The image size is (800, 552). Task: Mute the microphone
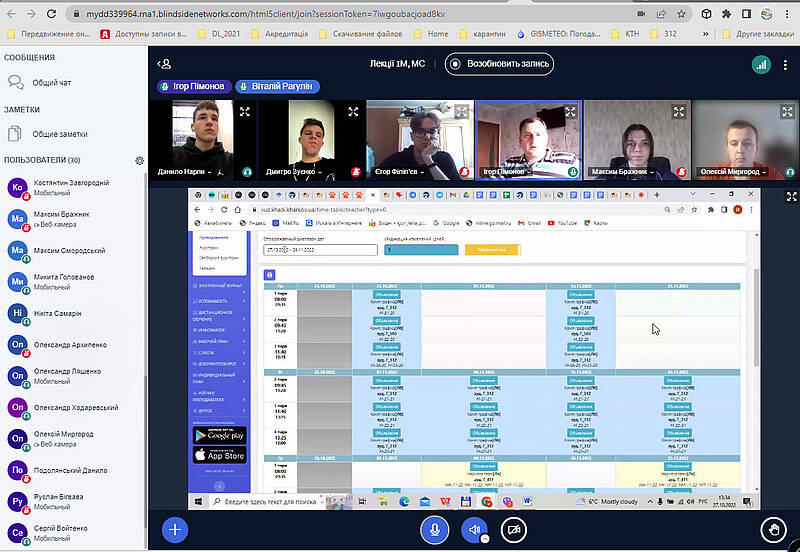[x=433, y=529]
